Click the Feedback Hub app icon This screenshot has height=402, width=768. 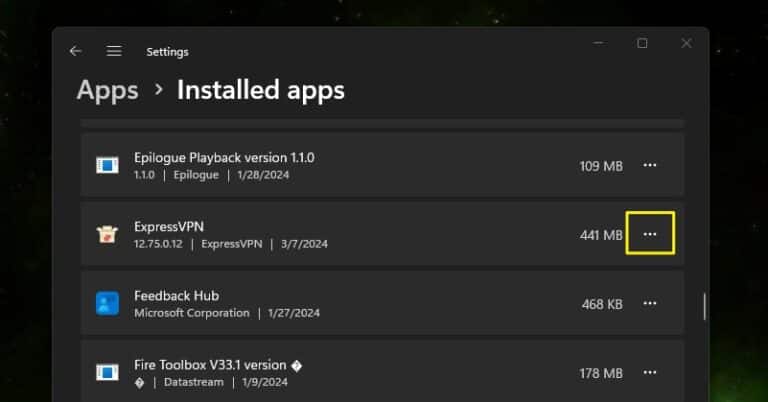point(107,303)
